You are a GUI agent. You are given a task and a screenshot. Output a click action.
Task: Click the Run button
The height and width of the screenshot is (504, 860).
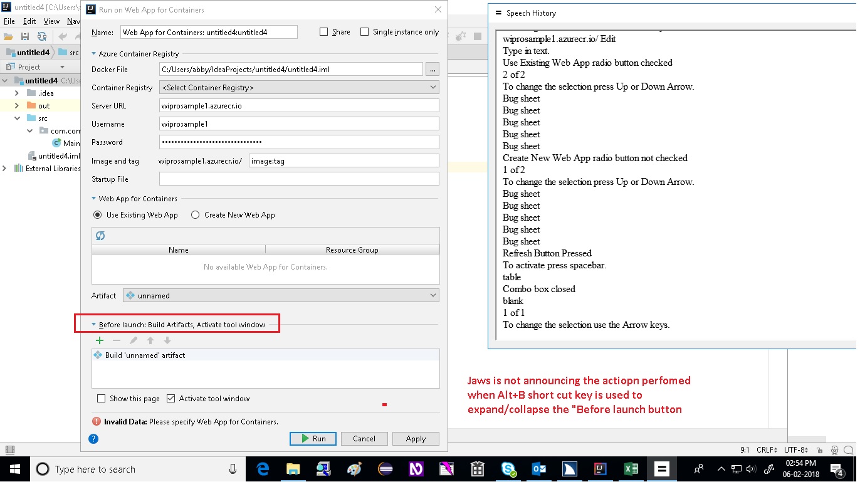coord(313,438)
